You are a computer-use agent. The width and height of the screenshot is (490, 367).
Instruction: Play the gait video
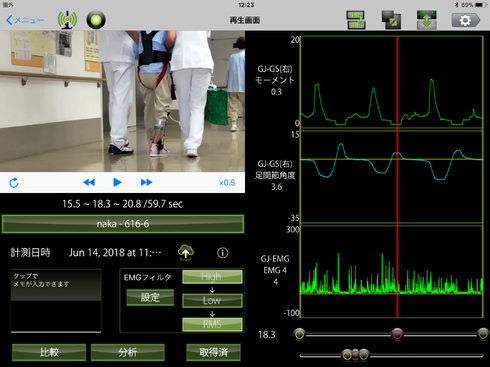click(117, 182)
